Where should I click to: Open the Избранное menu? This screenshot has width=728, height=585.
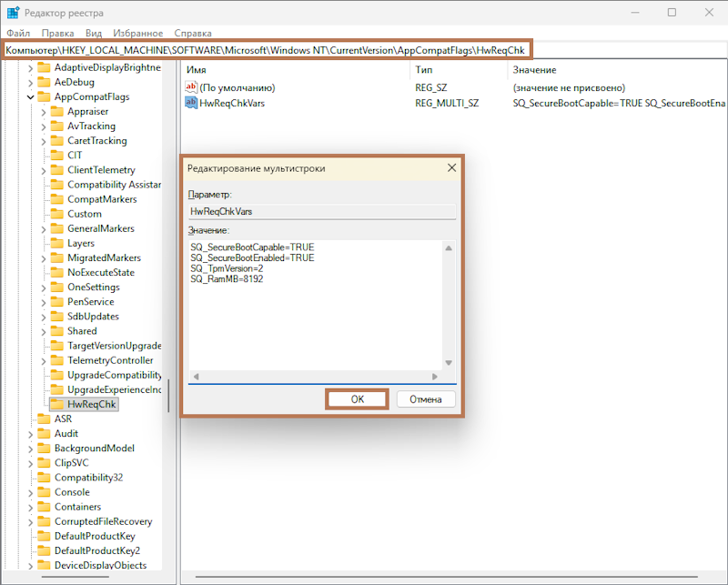(138, 33)
